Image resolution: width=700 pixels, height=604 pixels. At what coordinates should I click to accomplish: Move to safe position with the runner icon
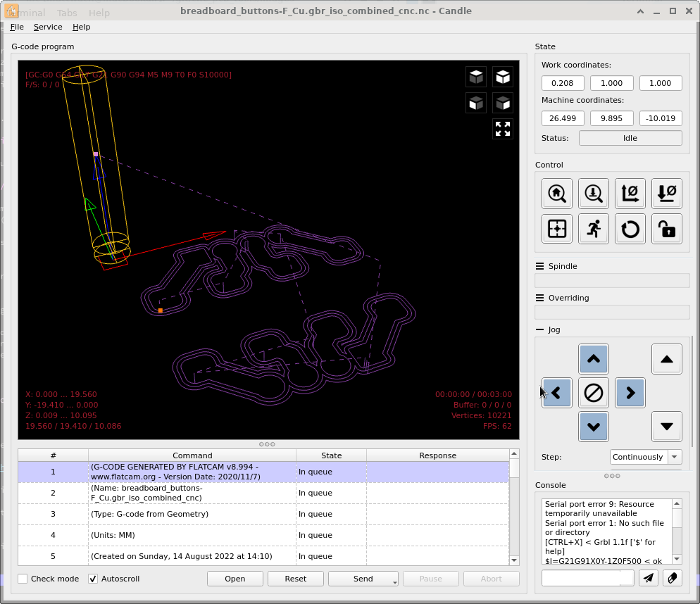(594, 229)
